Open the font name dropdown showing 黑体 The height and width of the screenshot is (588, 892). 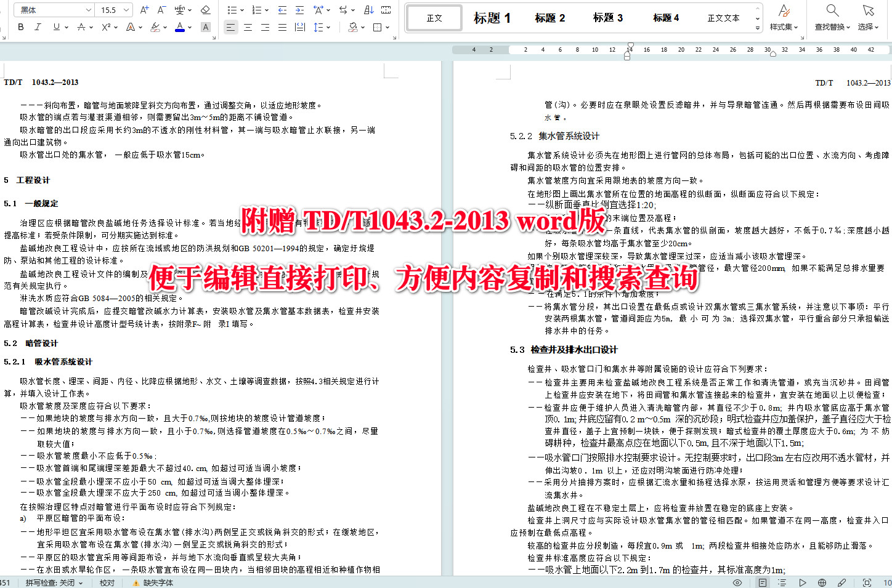54,10
